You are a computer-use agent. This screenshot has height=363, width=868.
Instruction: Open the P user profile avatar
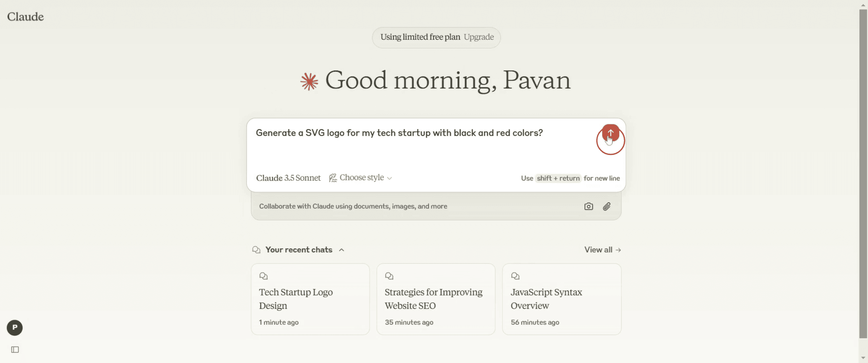14,327
